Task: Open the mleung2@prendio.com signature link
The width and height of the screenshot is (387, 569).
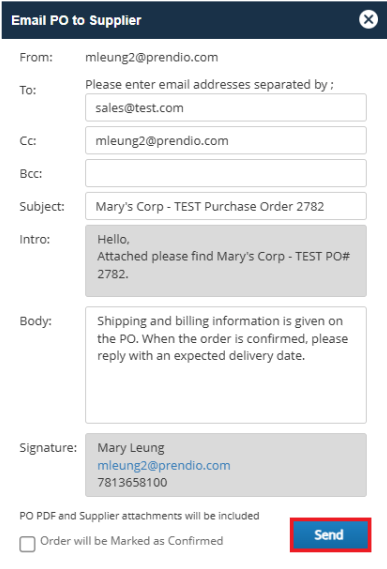Action: pos(164,465)
